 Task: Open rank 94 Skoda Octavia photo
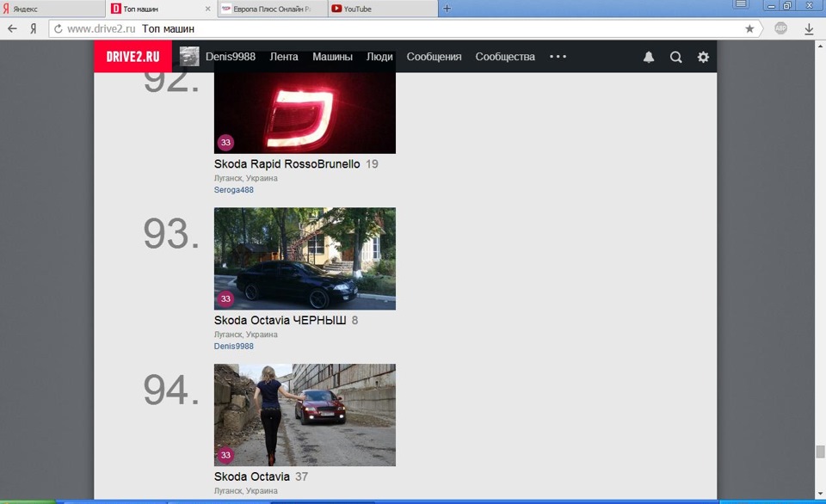(305, 415)
